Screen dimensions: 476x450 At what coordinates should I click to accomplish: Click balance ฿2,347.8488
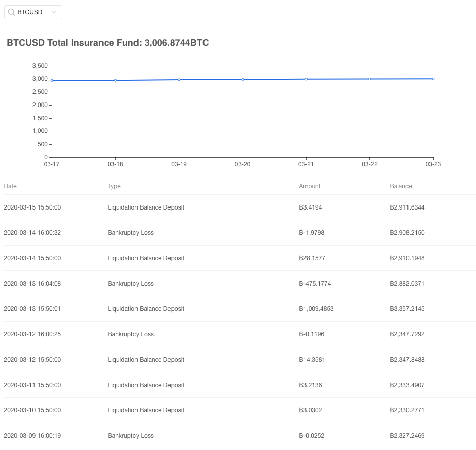[407, 360]
